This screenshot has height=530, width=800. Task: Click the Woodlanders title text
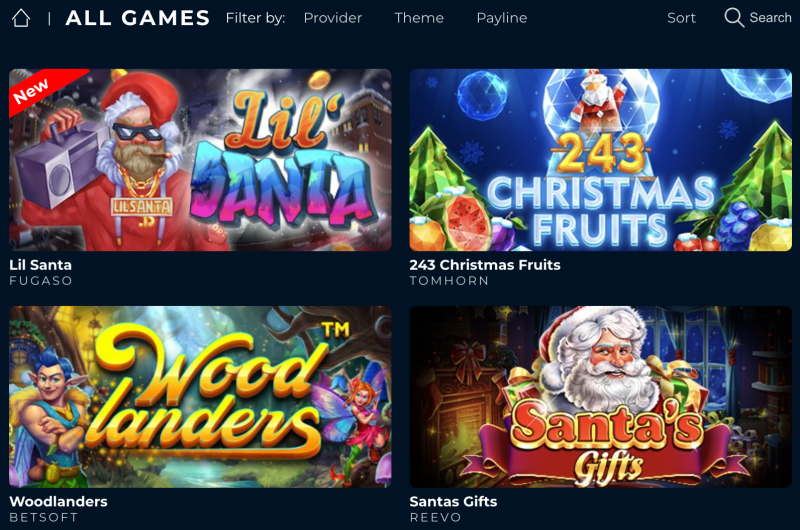pos(58,501)
